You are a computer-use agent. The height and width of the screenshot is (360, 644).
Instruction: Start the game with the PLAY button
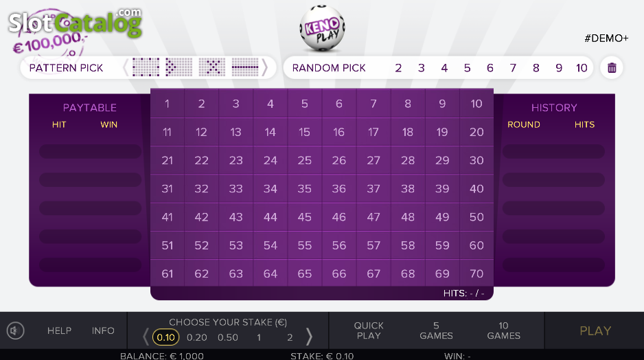click(x=595, y=331)
